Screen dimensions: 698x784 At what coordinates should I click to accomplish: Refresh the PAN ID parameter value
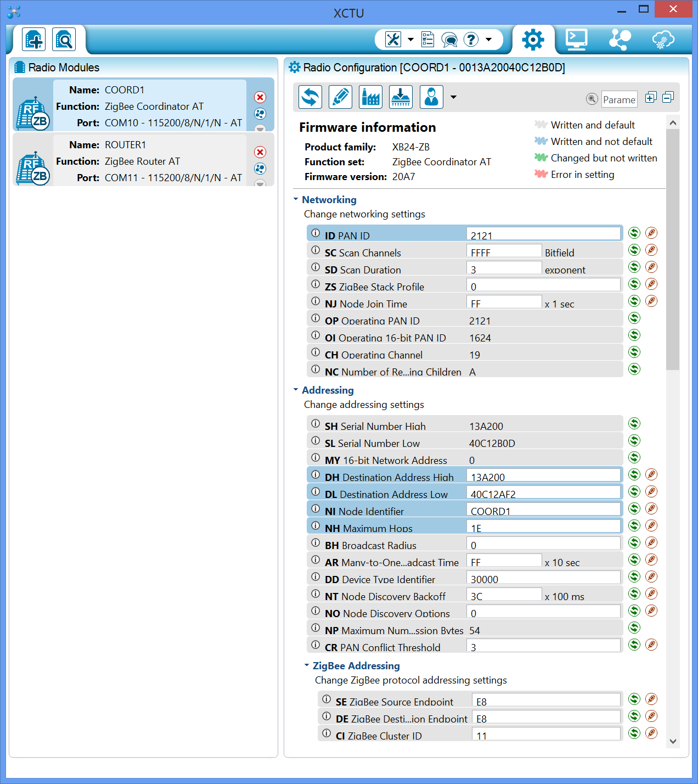[634, 233]
